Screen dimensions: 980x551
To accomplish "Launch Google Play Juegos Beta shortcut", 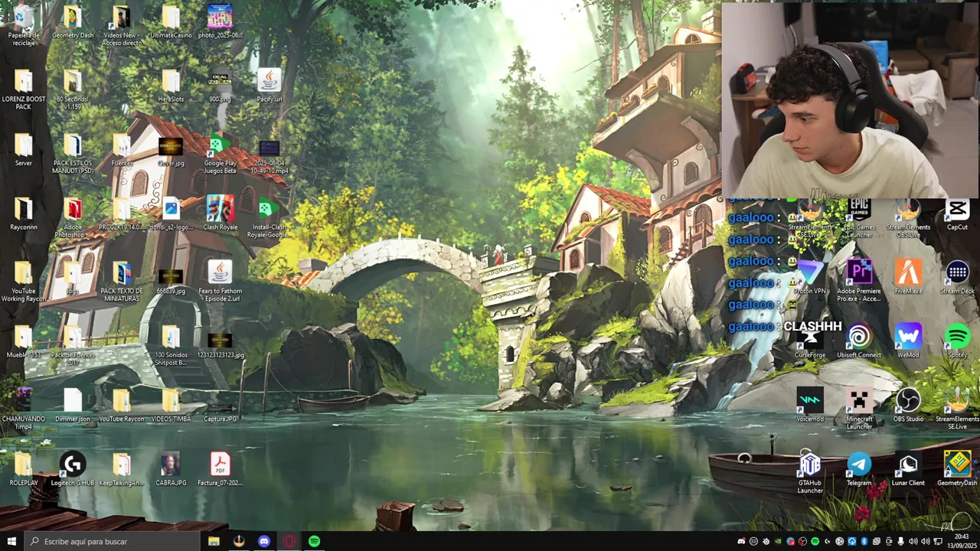I will [220, 153].
